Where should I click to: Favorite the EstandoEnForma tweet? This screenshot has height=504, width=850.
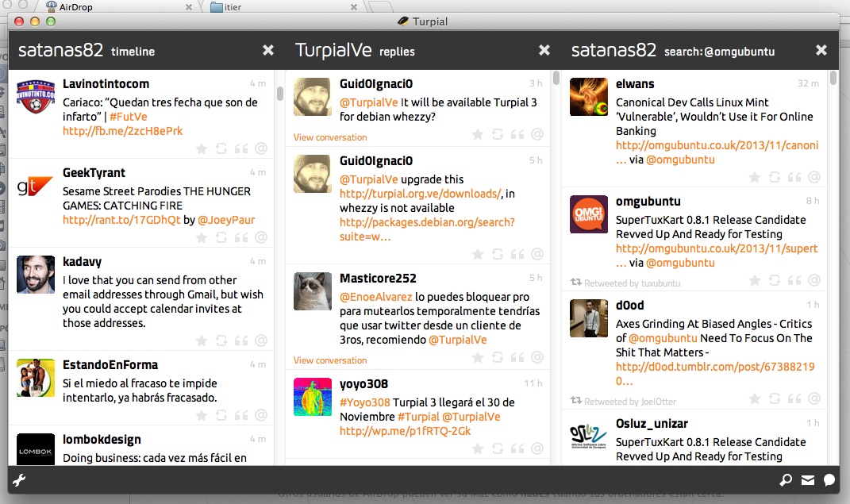click(x=202, y=415)
